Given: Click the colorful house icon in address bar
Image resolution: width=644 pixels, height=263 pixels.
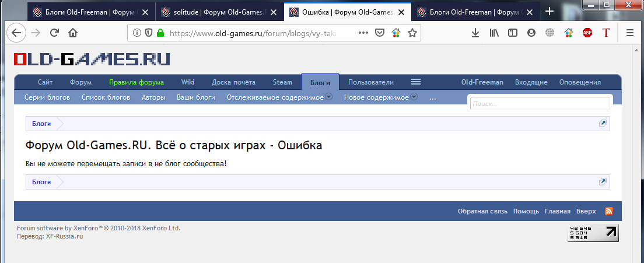Looking at the screenshot, I should pos(396,33).
